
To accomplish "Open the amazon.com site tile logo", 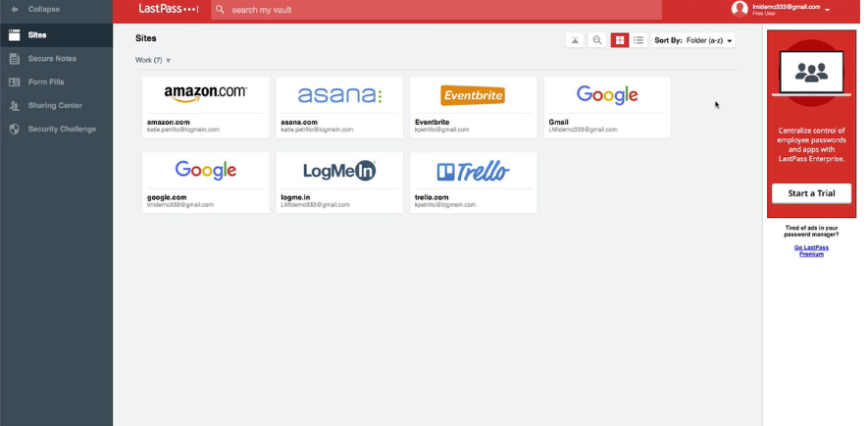I will coord(205,93).
